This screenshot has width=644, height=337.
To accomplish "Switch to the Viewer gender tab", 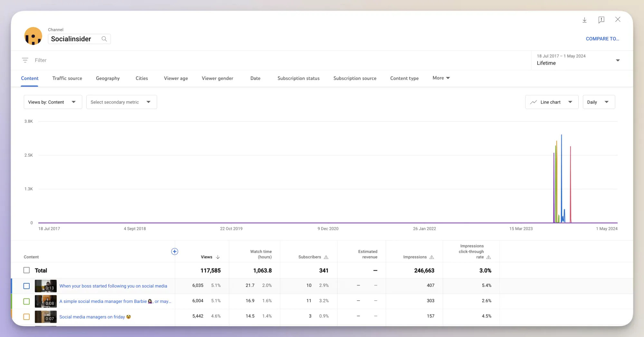I will tap(217, 78).
